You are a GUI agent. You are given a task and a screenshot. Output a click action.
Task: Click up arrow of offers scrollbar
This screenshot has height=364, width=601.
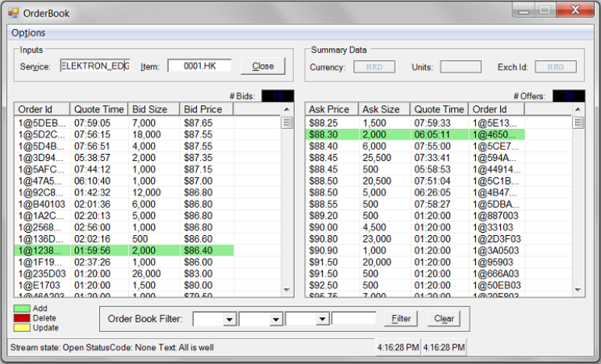pyautogui.click(x=578, y=109)
